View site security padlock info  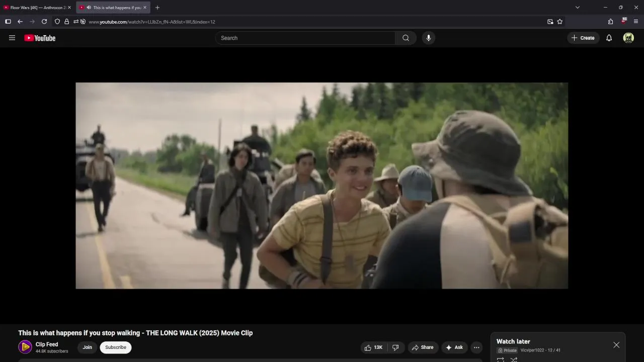66,22
